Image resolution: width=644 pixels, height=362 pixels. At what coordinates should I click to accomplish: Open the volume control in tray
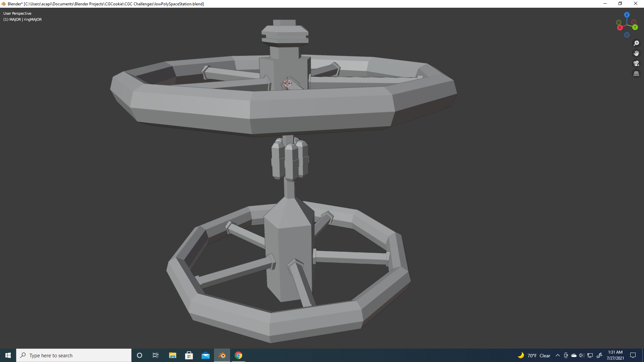pos(581,355)
